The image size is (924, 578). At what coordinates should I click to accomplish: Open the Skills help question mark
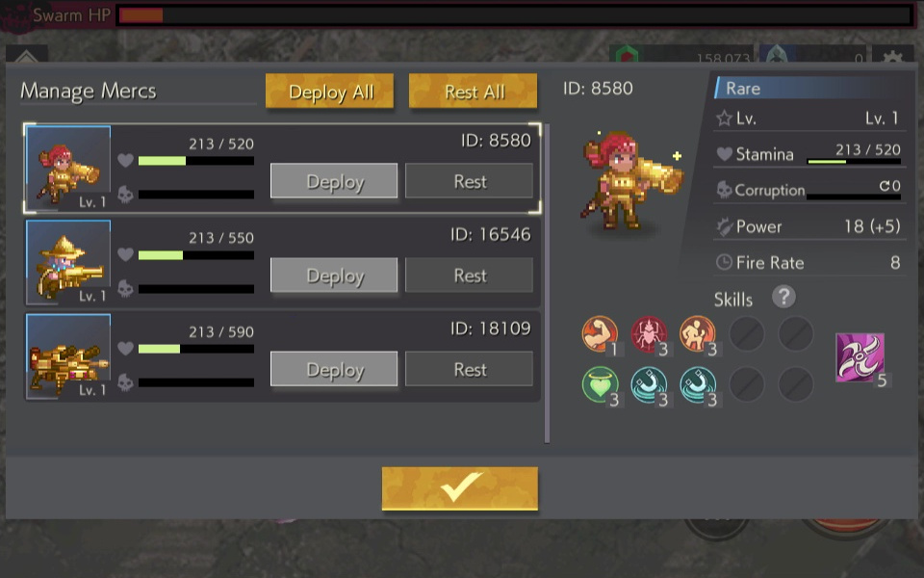pyautogui.click(x=783, y=297)
